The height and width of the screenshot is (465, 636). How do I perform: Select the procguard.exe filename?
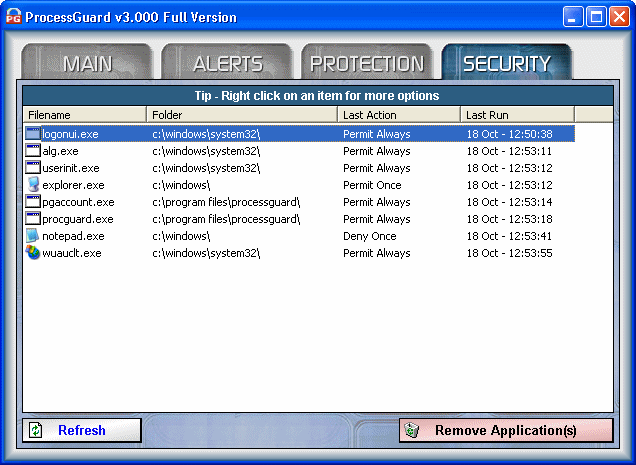78,219
